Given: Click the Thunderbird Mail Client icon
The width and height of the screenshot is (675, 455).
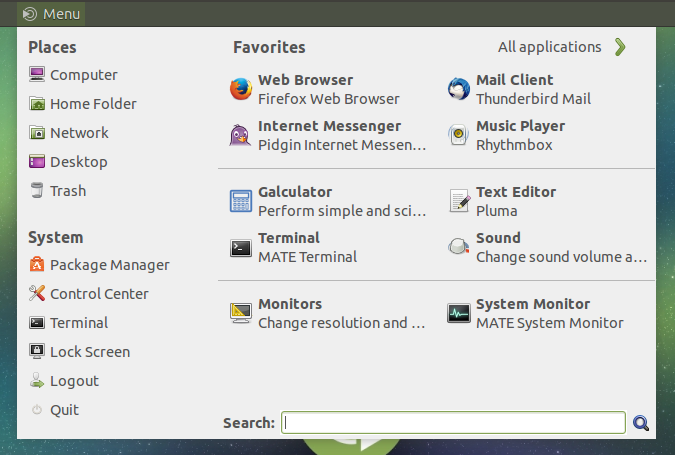Looking at the screenshot, I should click(x=458, y=89).
